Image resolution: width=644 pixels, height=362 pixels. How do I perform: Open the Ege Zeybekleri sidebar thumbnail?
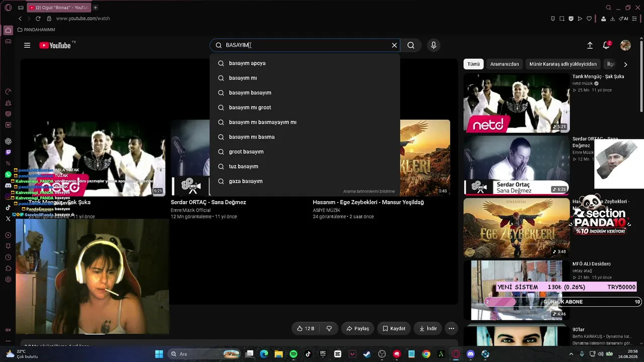pos(516,228)
